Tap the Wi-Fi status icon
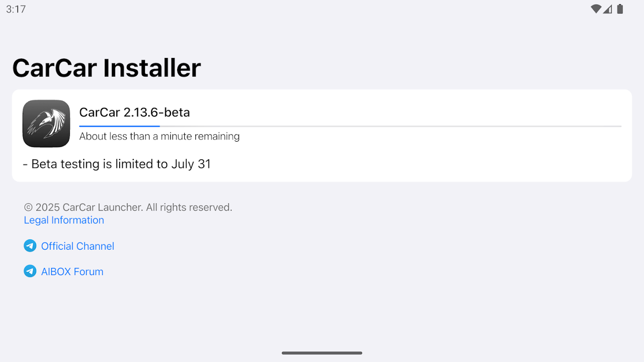Viewport: 644px width, 362px height. point(596,9)
